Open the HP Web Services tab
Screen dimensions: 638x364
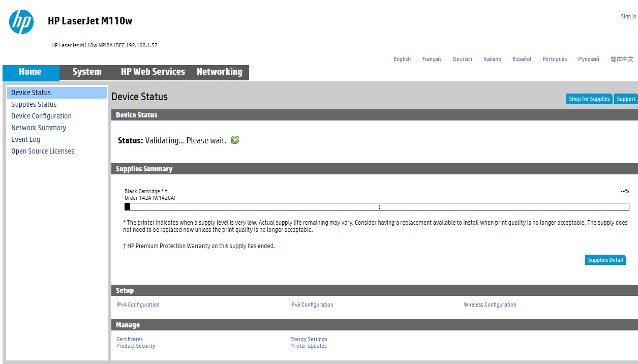coord(153,72)
